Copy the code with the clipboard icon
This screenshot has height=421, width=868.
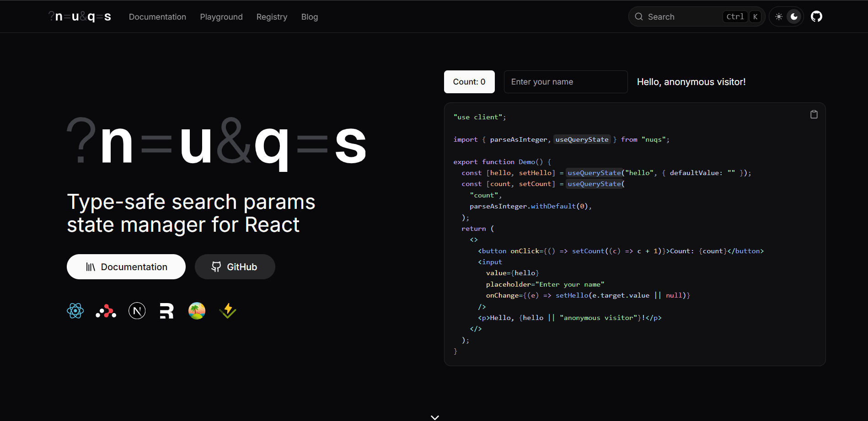(814, 114)
